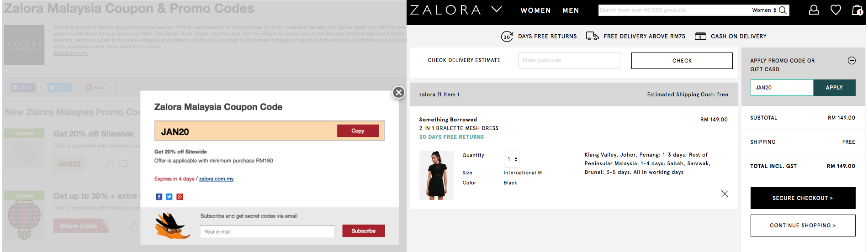868x252 pixels.
Task: Click the search magnifier icon
Action: 783,10
